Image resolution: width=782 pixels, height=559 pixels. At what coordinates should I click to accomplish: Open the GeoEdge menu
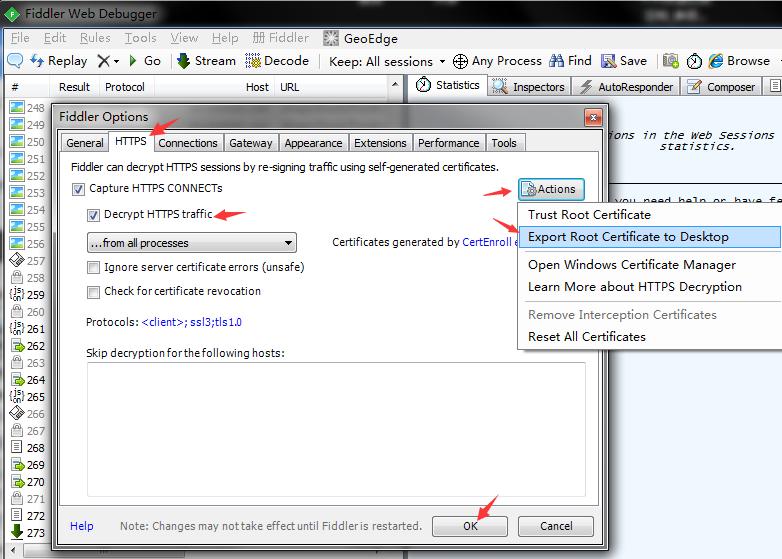tap(360, 38)
